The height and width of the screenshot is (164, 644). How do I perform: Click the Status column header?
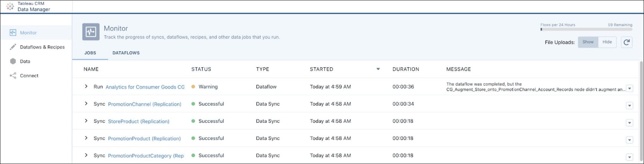click(x=201, y=69)
